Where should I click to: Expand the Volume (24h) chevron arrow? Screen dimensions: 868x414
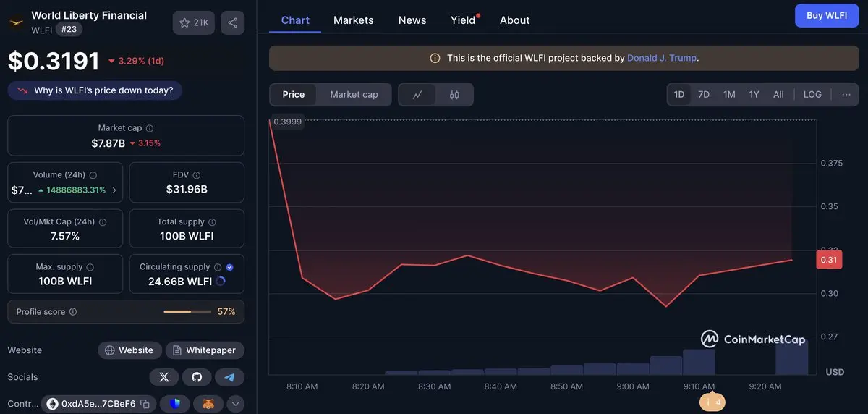[114, 190]
